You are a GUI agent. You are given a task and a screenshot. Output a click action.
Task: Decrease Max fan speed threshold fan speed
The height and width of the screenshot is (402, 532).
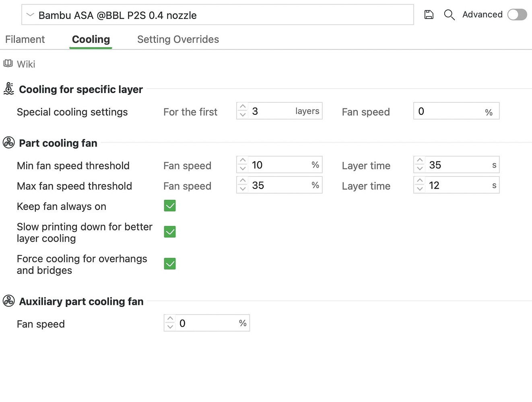point(243,189)
